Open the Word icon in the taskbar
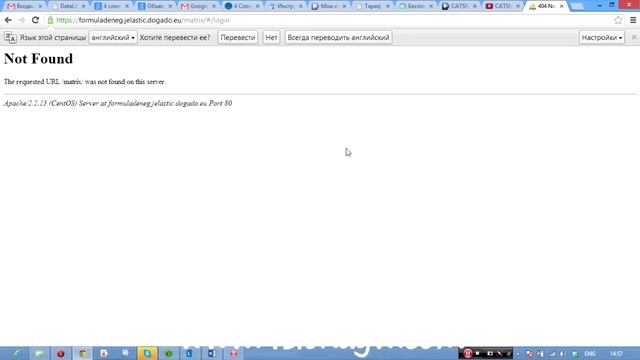Screen dimensions: 640x360 (212, 353)
